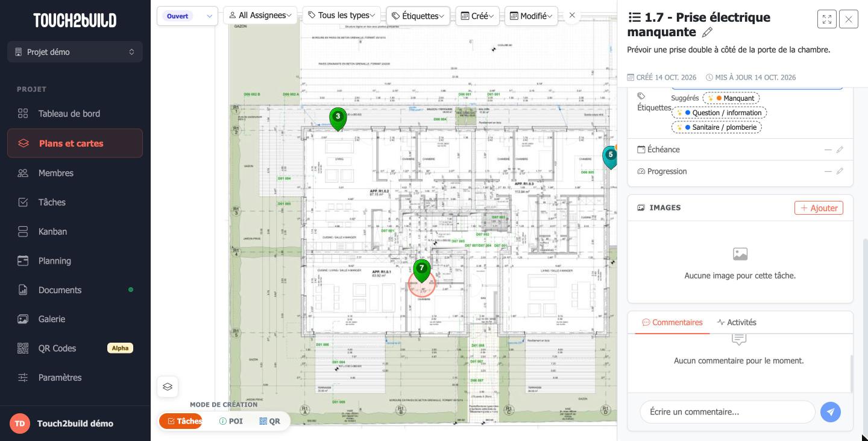Viewport: 868px width, 441px height.
Task: Open the Étiquettes filter dropdown
Action: [x=418, y=16]
